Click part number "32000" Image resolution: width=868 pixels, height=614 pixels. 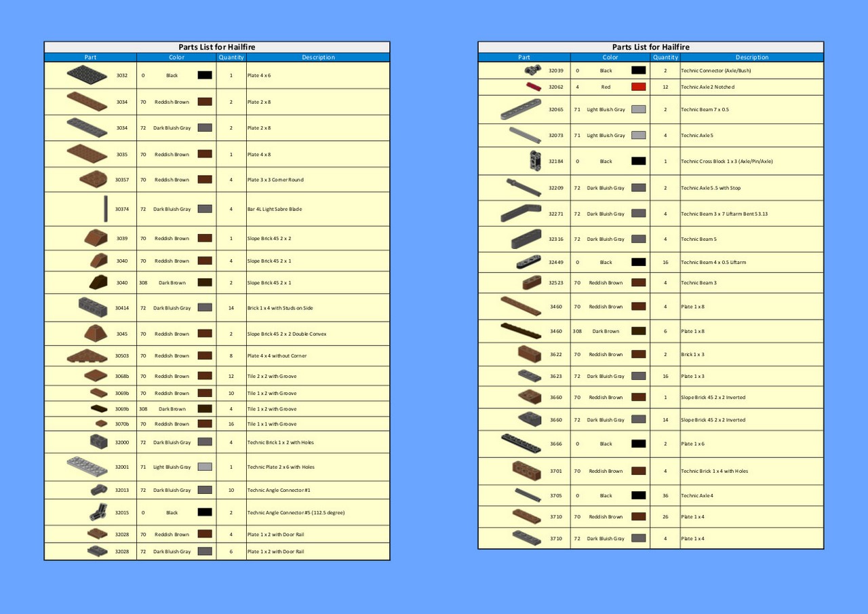[x=122, y=442]
